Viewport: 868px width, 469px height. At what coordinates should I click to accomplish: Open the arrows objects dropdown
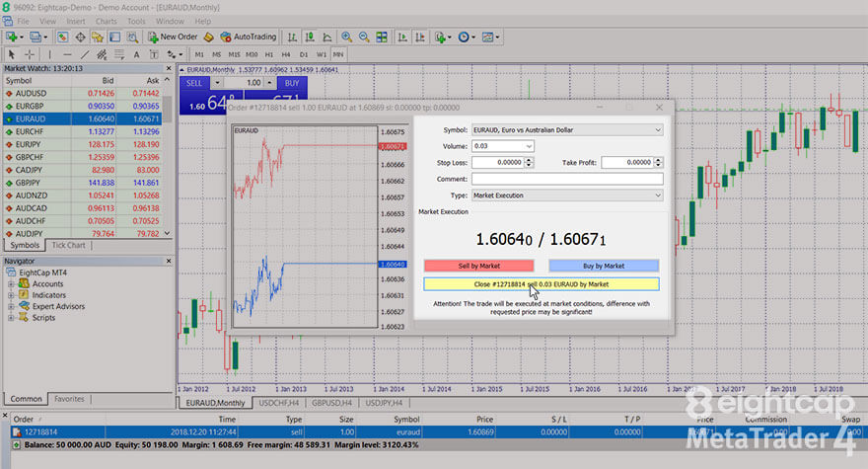(x=175, y=54)
